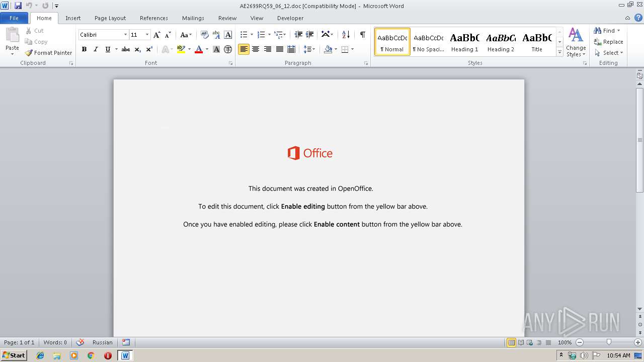Click the Shrink Font icon
644x362 pixels.
pos(168,35)
